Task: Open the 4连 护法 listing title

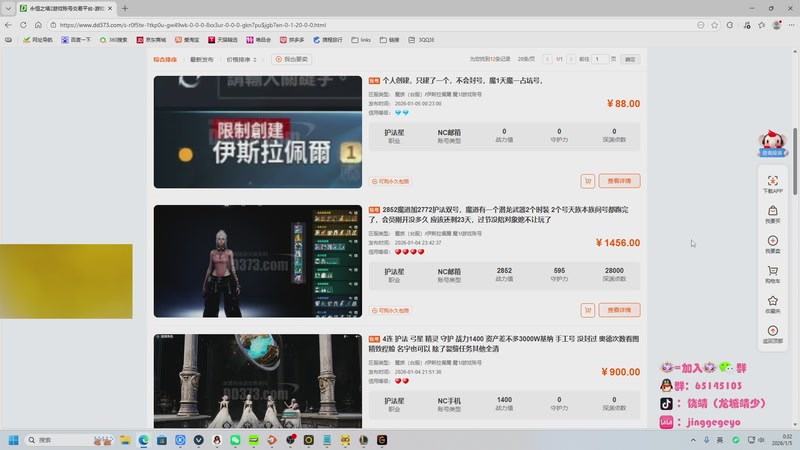Action: tap(504, 344)
